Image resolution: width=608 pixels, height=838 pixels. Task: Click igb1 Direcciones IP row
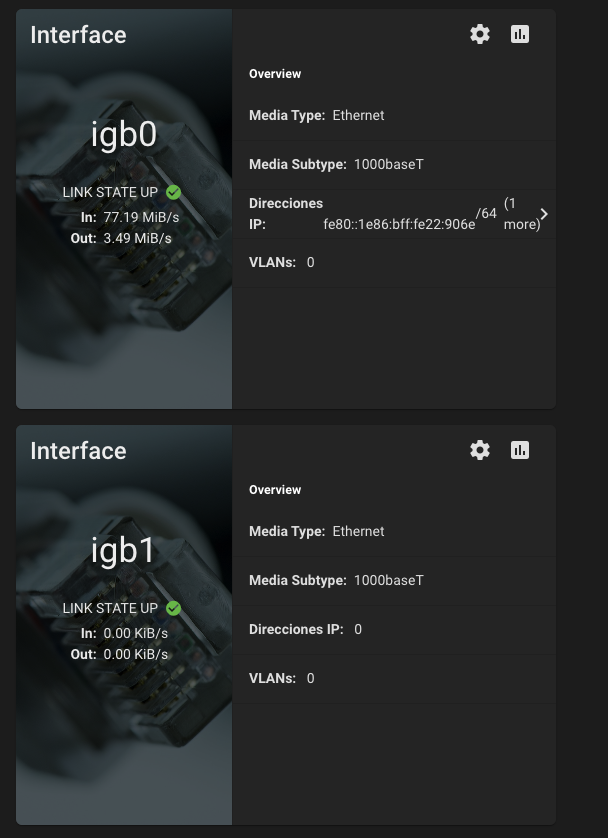[x=305, y=629]
